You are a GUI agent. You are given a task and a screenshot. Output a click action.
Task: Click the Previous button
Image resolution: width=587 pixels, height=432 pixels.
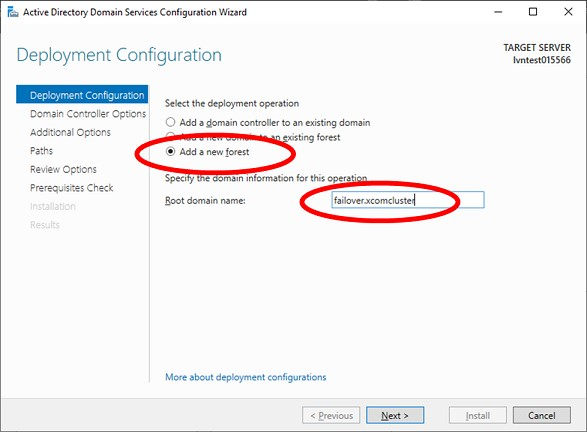tap(331, 416)
